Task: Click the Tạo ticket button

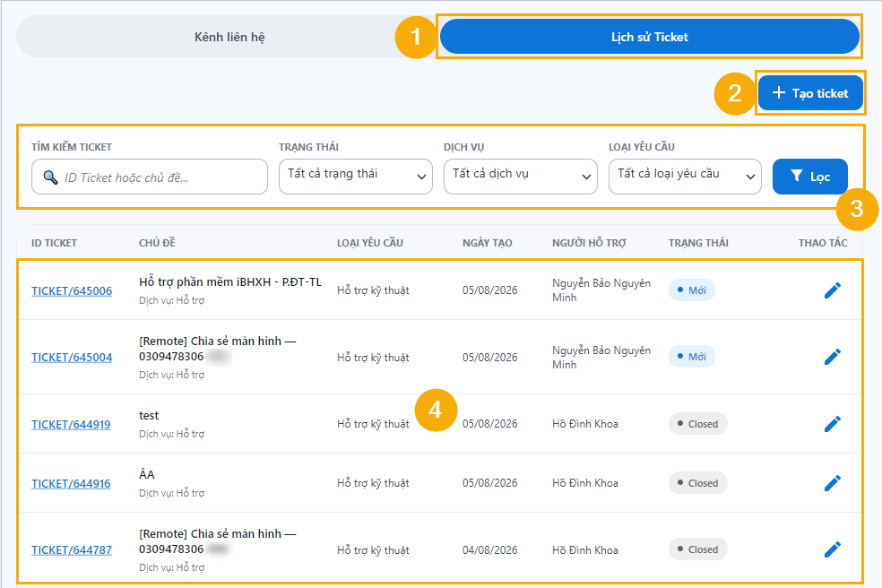Action: click(810, 93)
